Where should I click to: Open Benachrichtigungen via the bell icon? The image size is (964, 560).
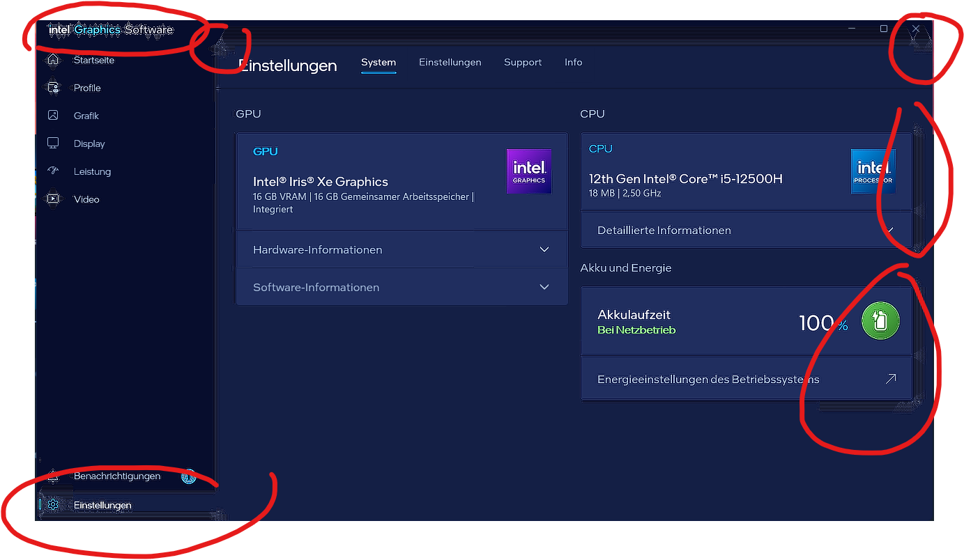click(53, 476)
